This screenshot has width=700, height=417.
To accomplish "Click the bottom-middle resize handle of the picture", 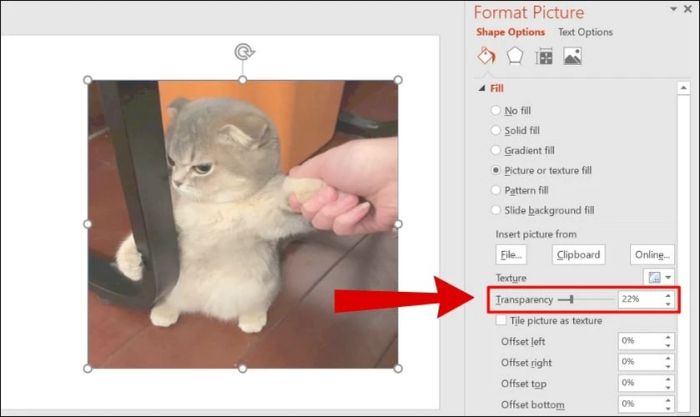I will (242, 368).
